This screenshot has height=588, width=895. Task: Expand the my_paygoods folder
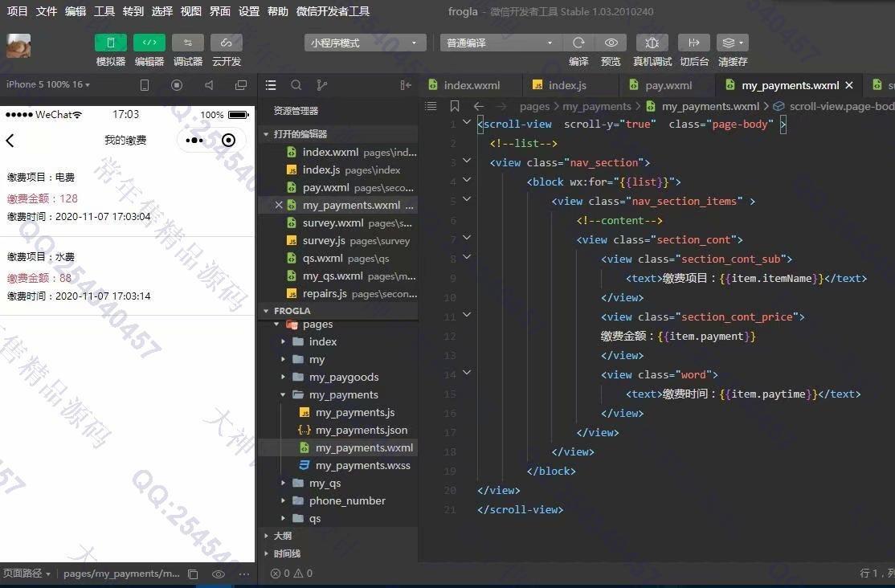pyautogui.click(x=283, y=377)
